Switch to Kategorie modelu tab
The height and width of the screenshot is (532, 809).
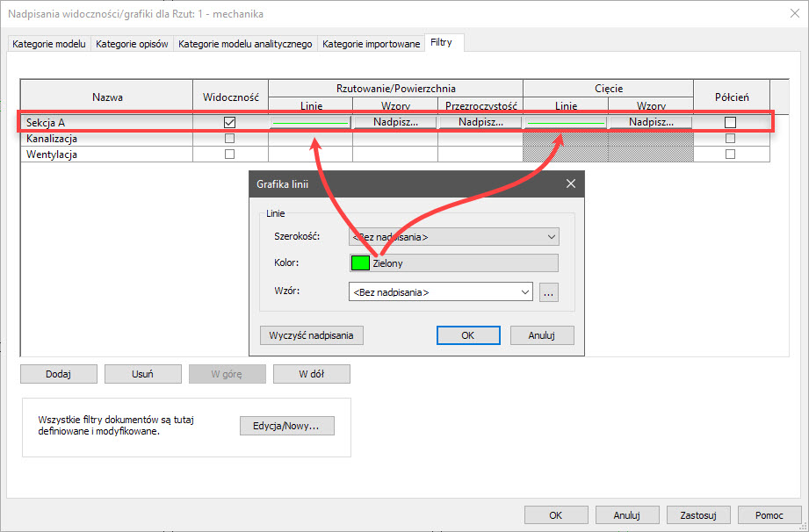[49, 44]
